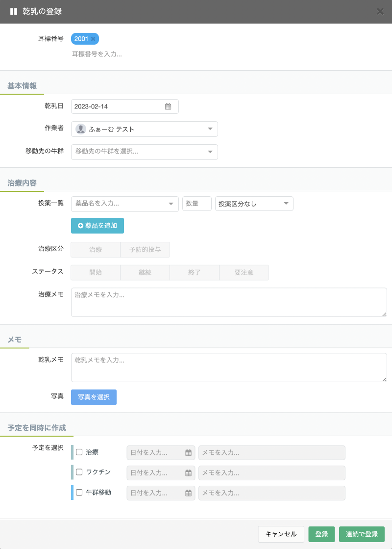Open calendar icon in 治療 schedule row
This screenshot has height=549, width=392.
188,453
